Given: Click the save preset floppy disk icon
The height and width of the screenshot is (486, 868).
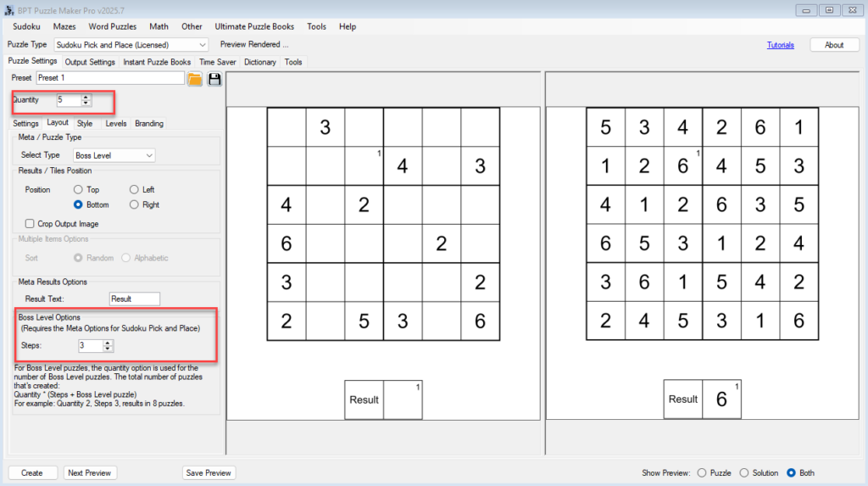Looking at the screenshot, I should [x=214, y=79].
